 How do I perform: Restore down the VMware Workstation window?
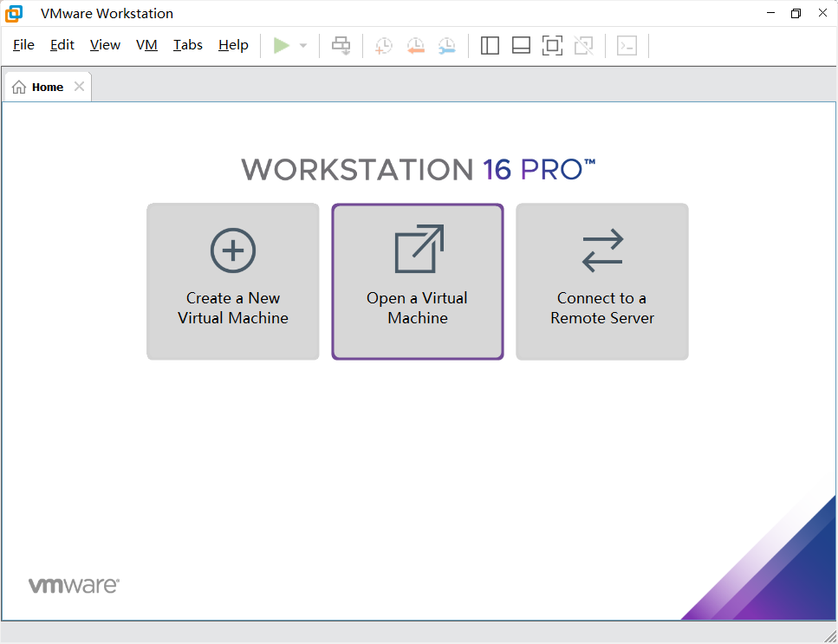(x=796, y=13)
